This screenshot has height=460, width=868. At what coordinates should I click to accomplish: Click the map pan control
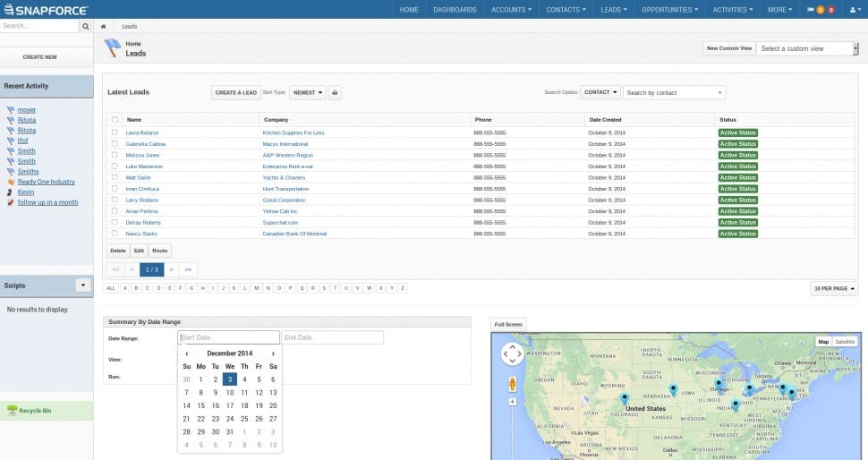click(512, 354)
